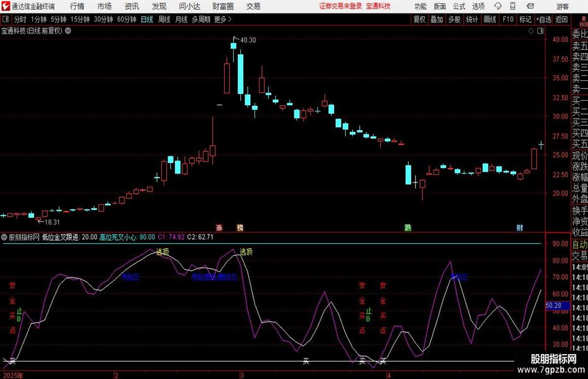Click the 统计 statistics button

[472, 19]
